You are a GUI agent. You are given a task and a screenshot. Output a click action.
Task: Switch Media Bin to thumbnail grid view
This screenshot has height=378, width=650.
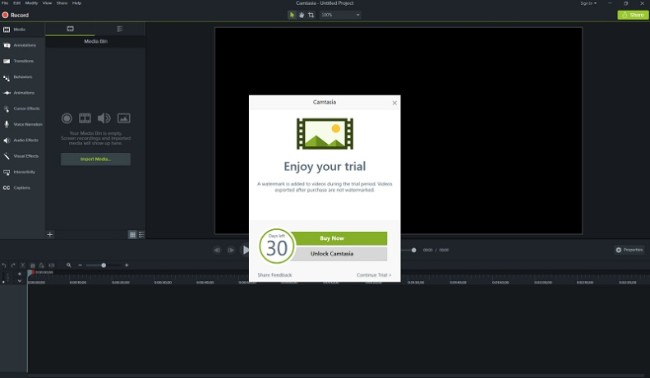coord(133,235)
